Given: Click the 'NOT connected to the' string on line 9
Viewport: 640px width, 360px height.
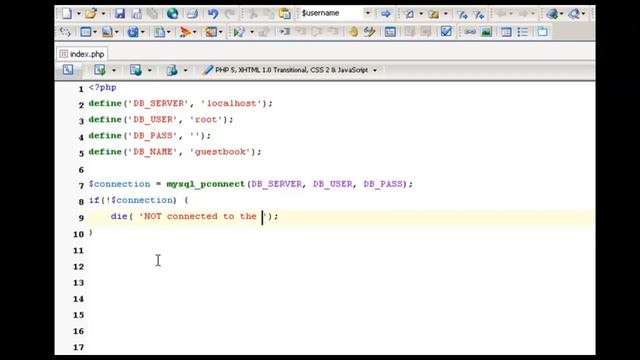Looking at the screenshot, I should point(202,216).
